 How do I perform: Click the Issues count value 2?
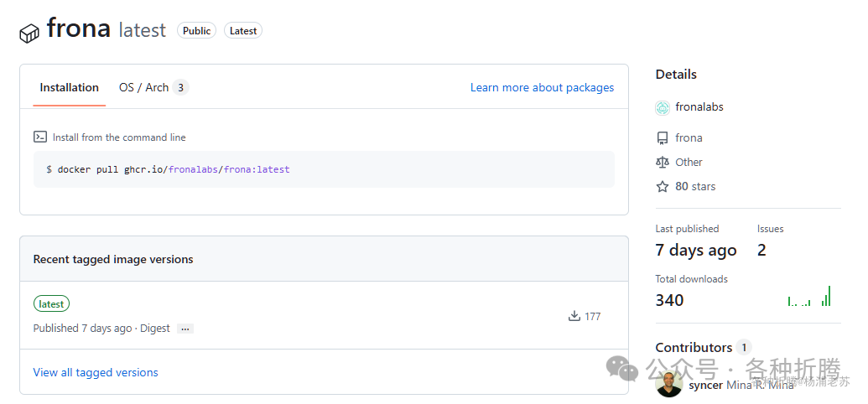click(x=761, y=250)
